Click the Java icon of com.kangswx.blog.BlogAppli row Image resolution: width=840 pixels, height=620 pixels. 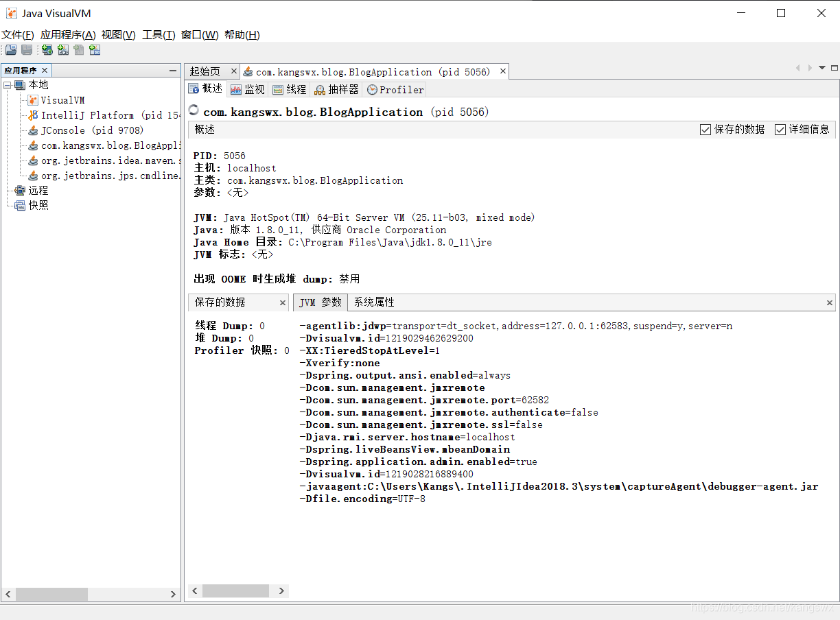(33, 145)
